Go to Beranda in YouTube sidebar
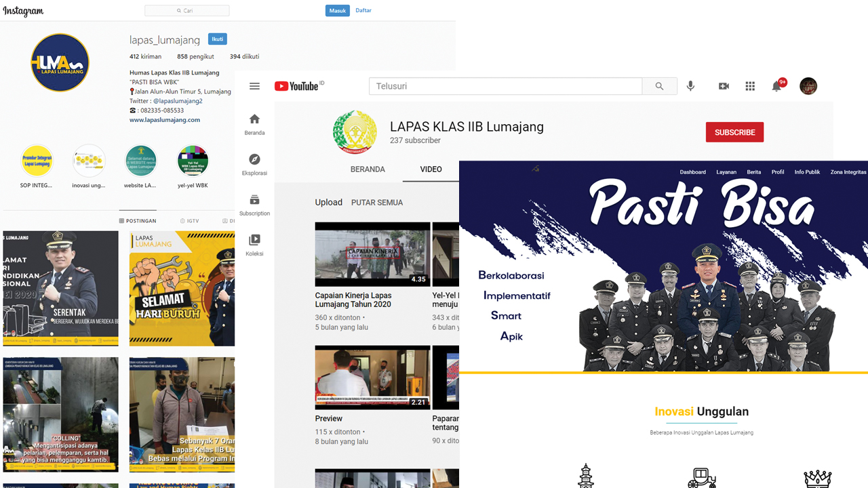 click(254, 125)
